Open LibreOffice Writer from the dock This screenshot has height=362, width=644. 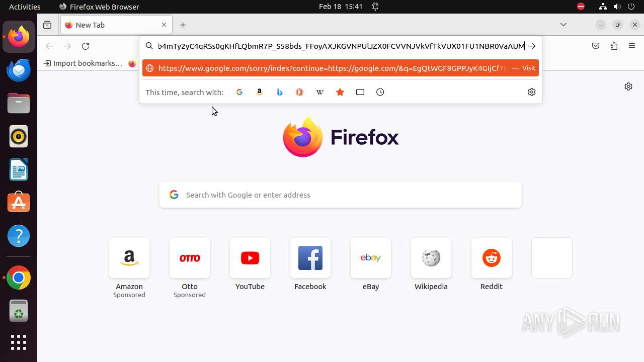(19, 169)
